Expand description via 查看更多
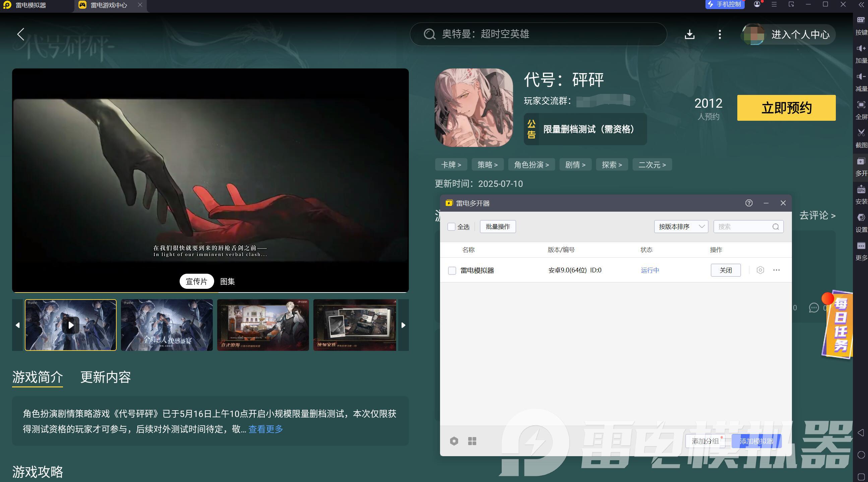This screenshot has height=482, width=868. click(265, 429)
